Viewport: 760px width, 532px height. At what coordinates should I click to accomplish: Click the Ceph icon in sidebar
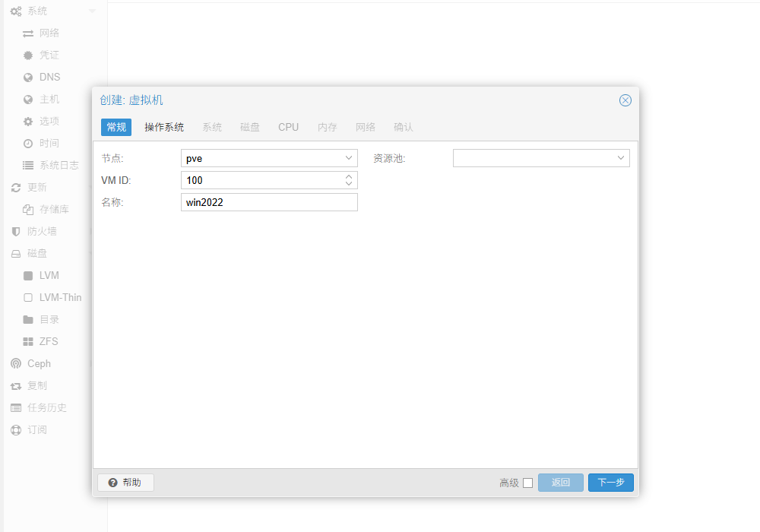[16, 363]
